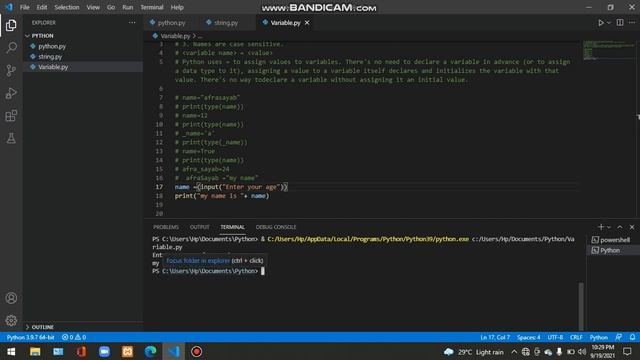
Task: Click Python 3.9.7 64-bit interpreter in status bar
Action: point(30,338)
